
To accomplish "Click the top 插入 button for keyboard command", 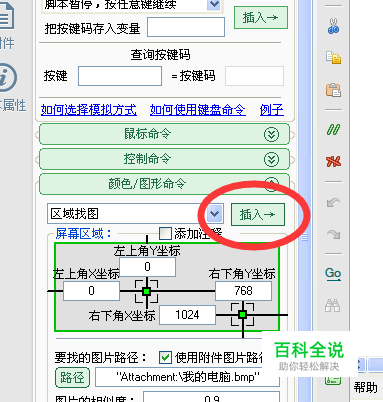I will (261, 18).
